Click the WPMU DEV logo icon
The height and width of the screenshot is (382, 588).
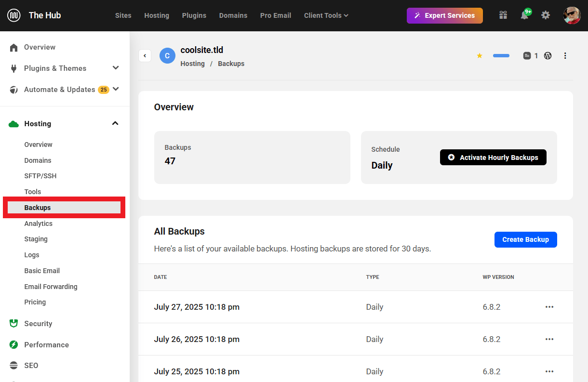(x=14, y=15)
